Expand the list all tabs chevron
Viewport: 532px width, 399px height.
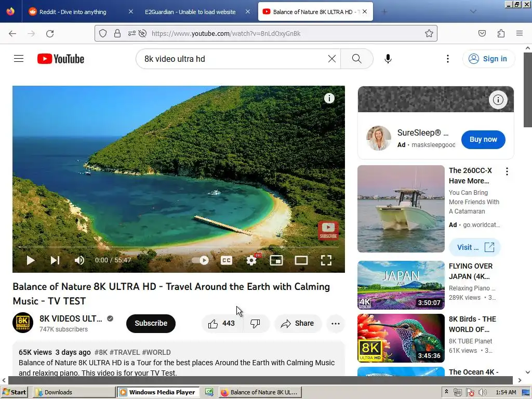473,12
